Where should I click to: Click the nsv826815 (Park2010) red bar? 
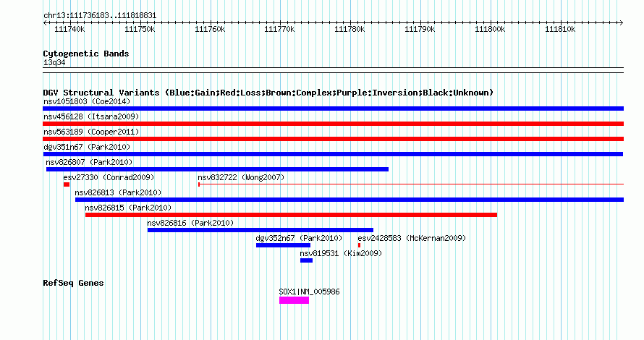[x=291, y=215]
